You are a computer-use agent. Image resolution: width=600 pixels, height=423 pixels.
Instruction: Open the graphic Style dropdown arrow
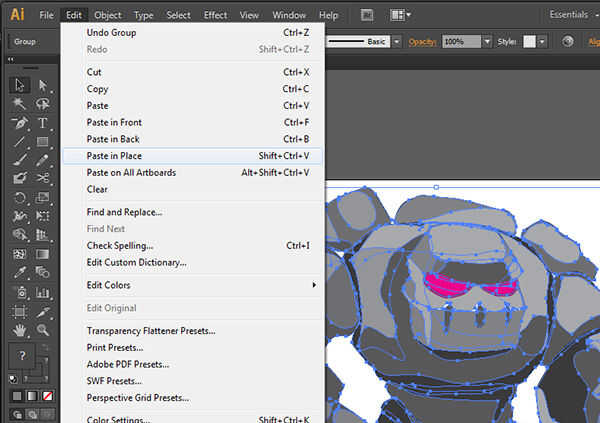click(x=542, y=41)
